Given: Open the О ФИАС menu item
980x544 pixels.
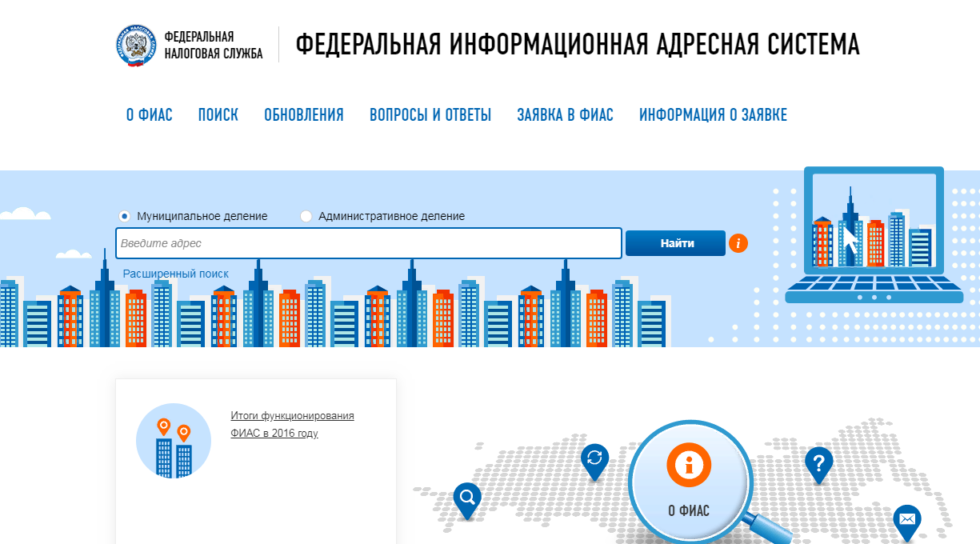Looking at the screenshot, I should pos(149,114).
